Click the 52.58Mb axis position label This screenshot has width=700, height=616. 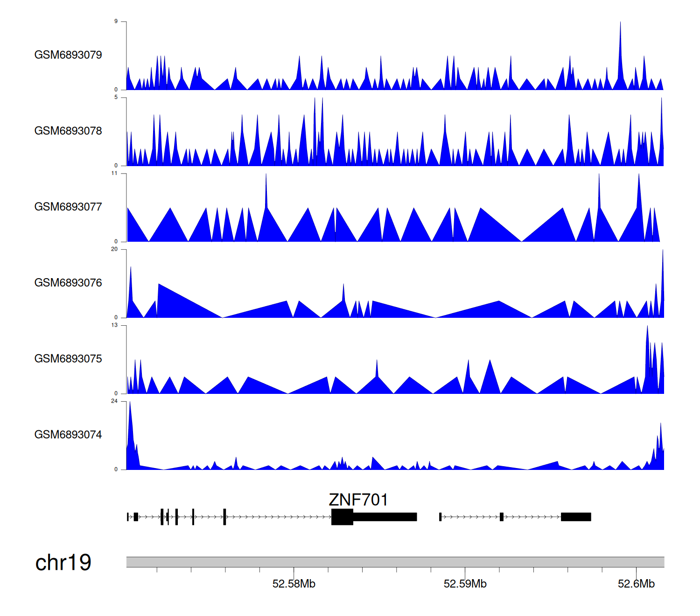[294, 584]
